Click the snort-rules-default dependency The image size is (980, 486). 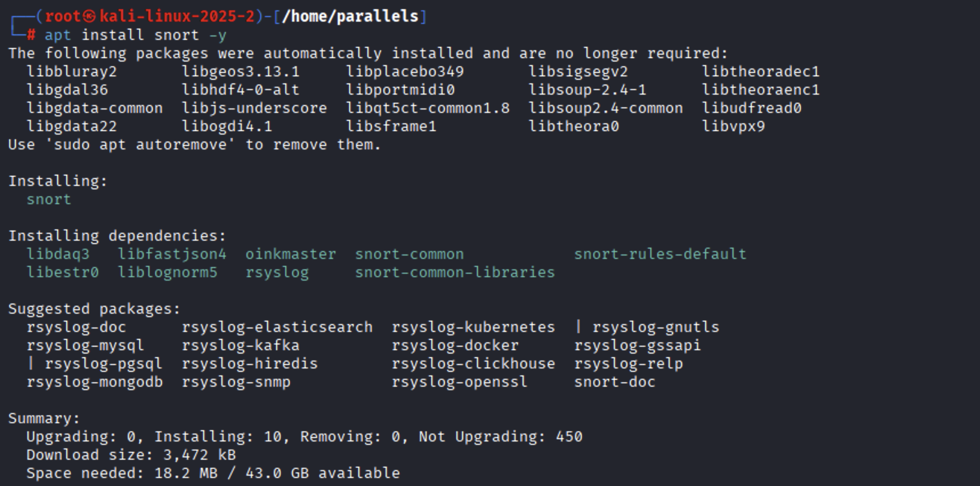click(x=660, y=254)
